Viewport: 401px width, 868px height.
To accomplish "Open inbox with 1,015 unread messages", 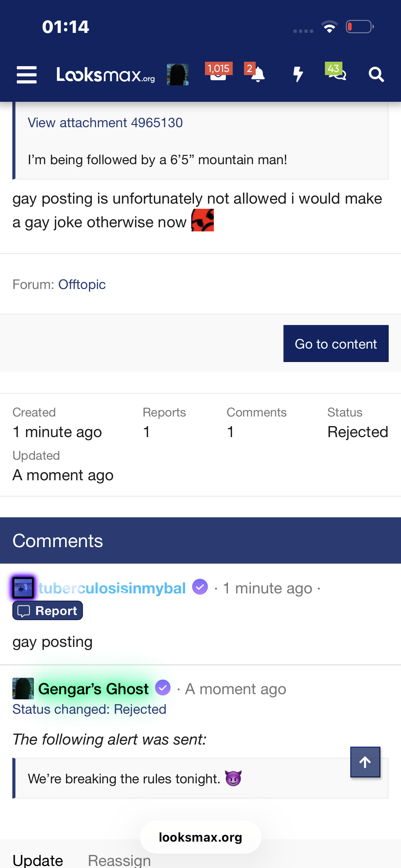I will tap(218, 73).
